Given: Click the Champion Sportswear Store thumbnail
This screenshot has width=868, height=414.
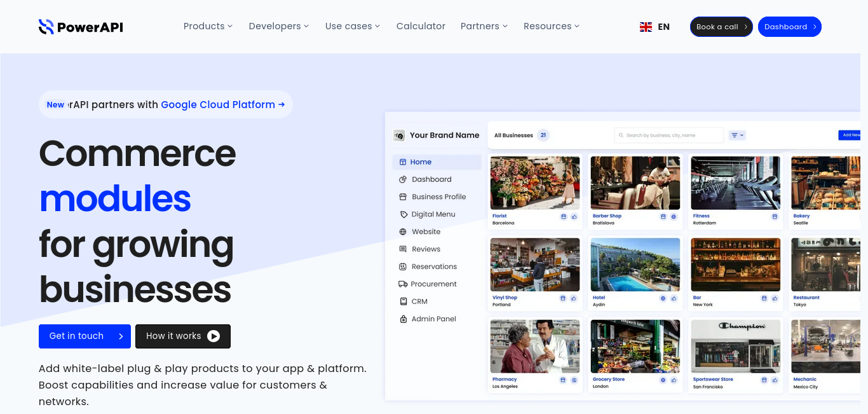Looking at the screenshot, I should (x=736, y=347).
